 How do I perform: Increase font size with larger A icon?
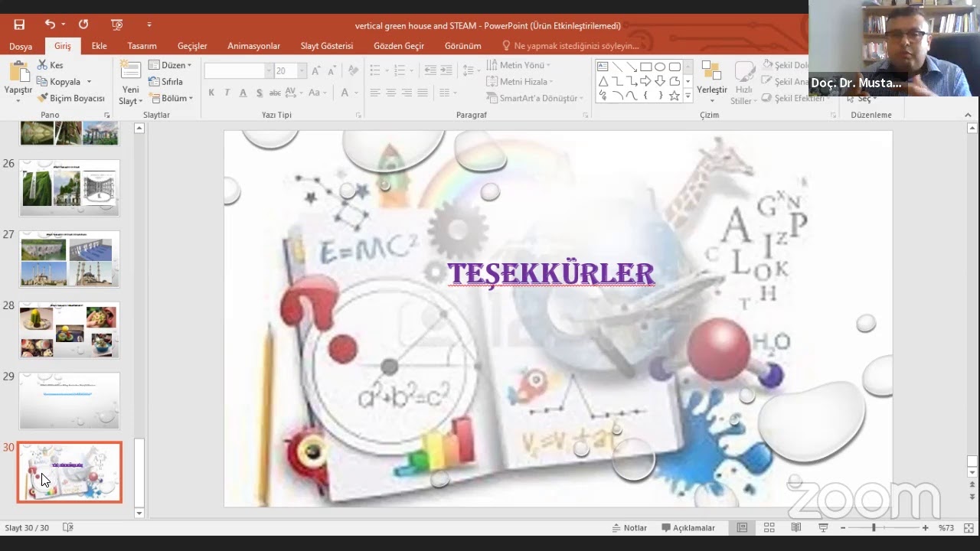pyautogui.click(x=317, y=70)
